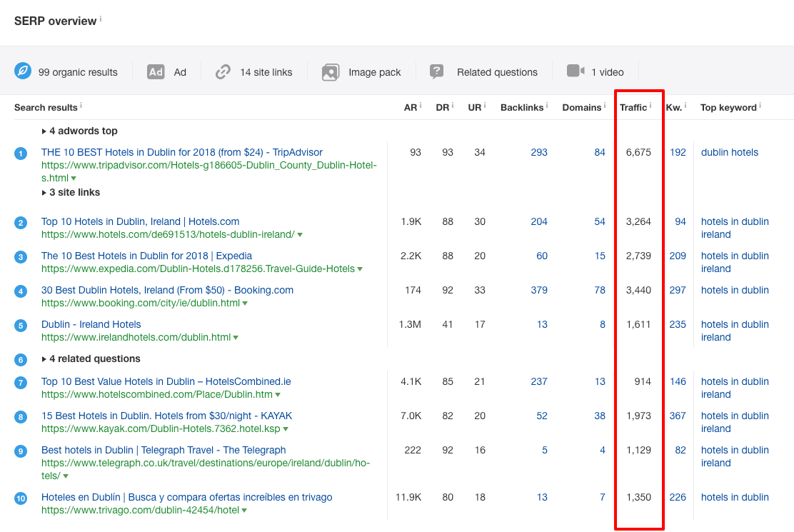Open dropdown arrow after TripAdvisor URL
Viewport: 794px width, 532px height.
(74, 179)
